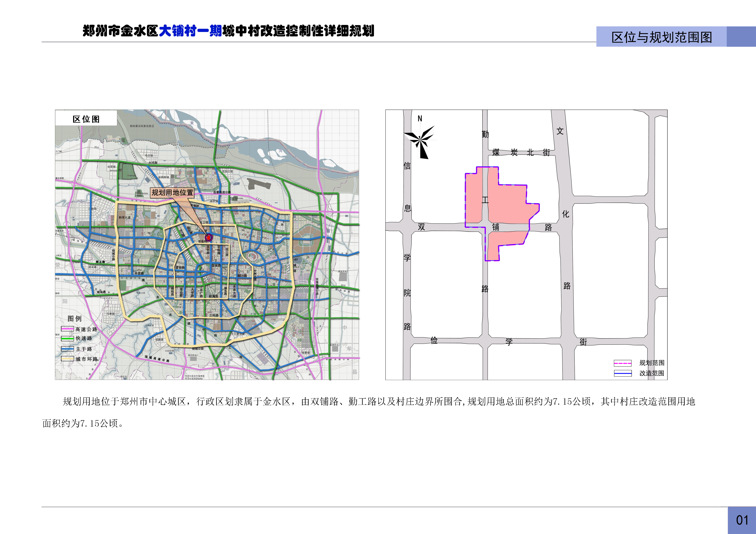Screen dimensions: 756x534
Task: Click the N letter above compass
Action: 420,119
